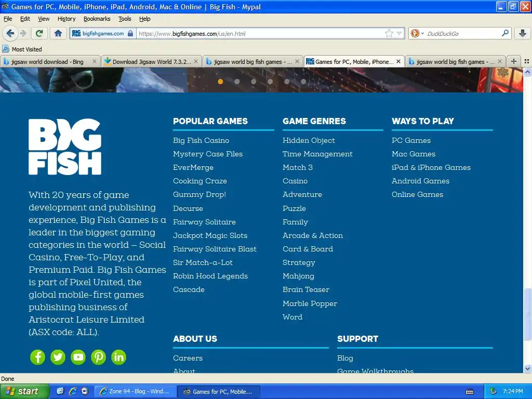Reload the page with the refresh icon
Viewport: 532px width, 399px height.
coord(39,33)
